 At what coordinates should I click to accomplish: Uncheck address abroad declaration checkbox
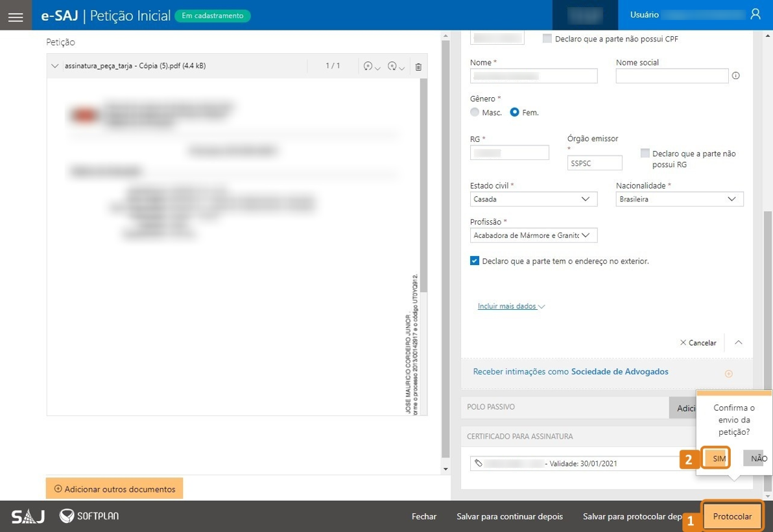point(475,261)
